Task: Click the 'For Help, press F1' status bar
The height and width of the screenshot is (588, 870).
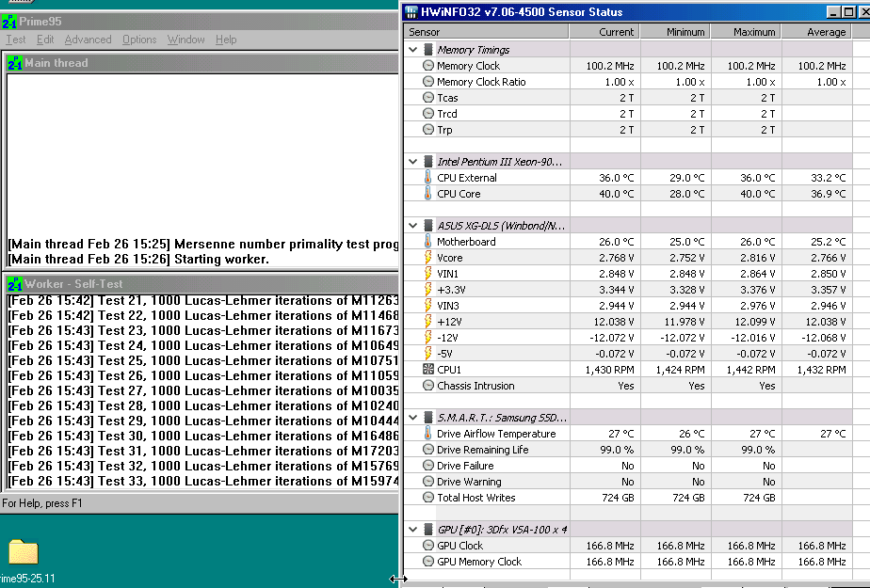Action: [42, 503]
